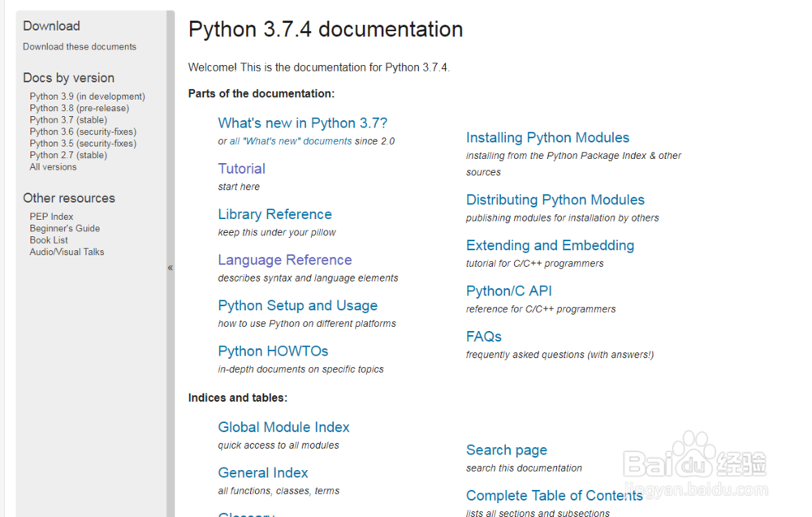
Task: Click "Download these documents" in sidebar
Action: pyautogui.click(x=80, y=47)
